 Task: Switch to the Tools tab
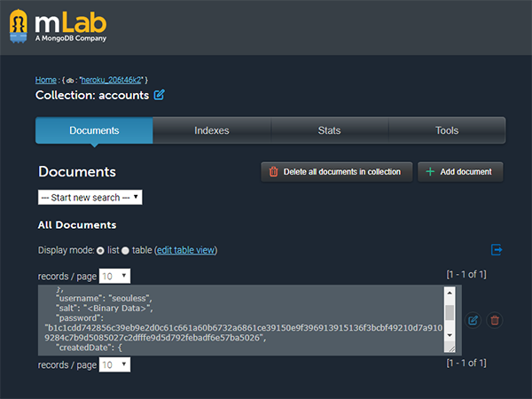point(447,130)
